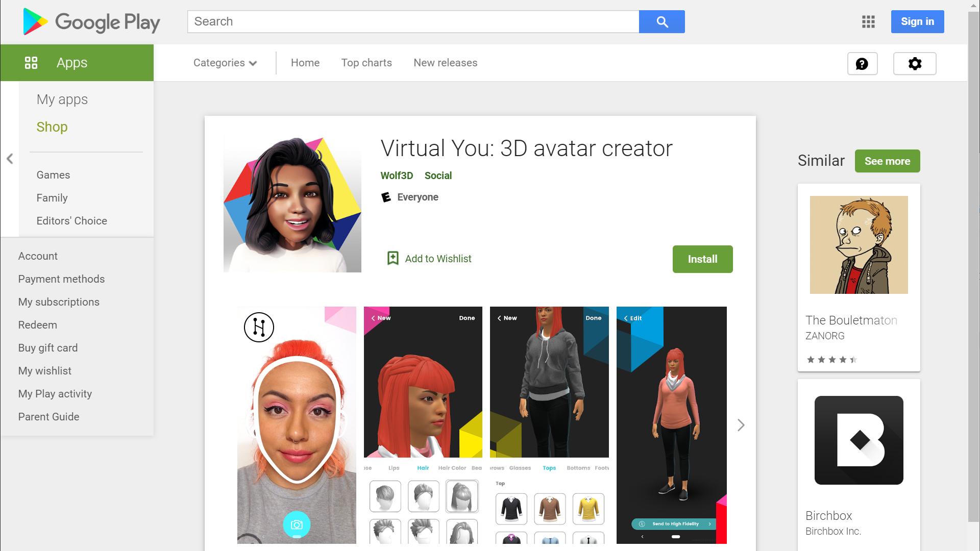The height and width of the screenshot is (551, 980).
Task: Toggle Done button on hair editor
Action: (x=466, y=317)
